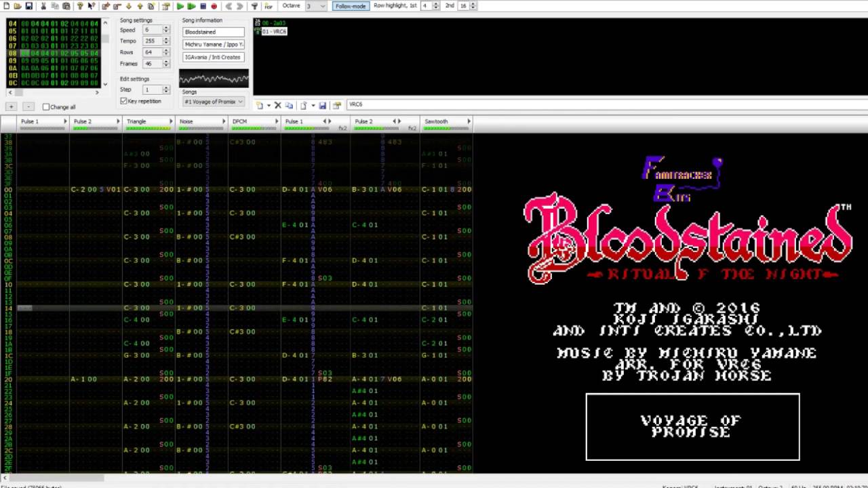Viewport: 868px width, 488px height.
Task: Move frame up
Action: (x=140, y=6)
